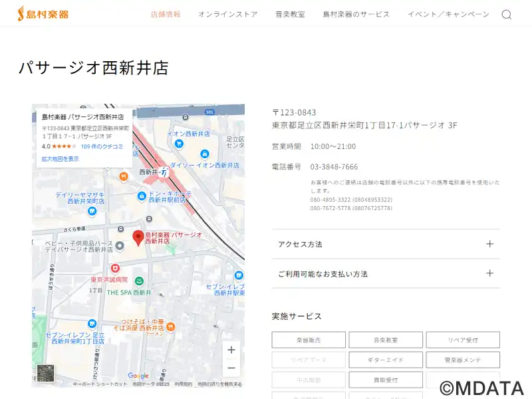Image resolution: width=532 pixels, height=399 pixels.
Task: Click the キーボード ショートカット map button
Action: (x=100, y=384)
